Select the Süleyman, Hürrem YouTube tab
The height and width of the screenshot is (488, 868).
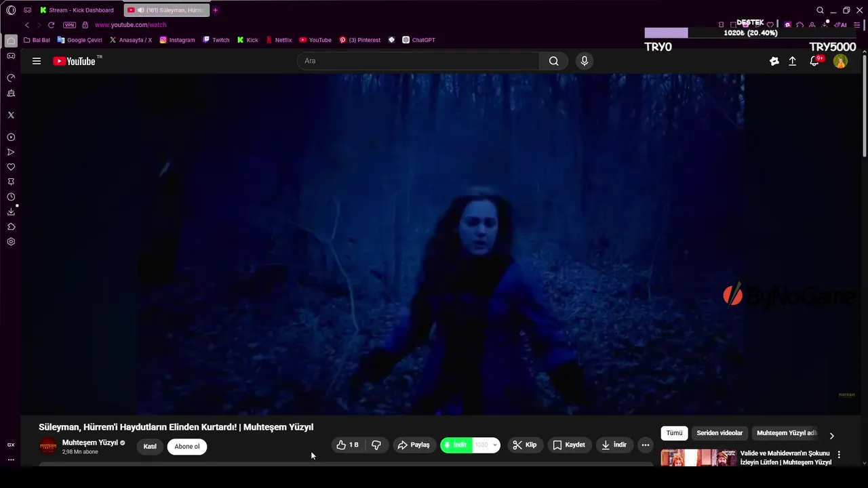tap(166, 10)
